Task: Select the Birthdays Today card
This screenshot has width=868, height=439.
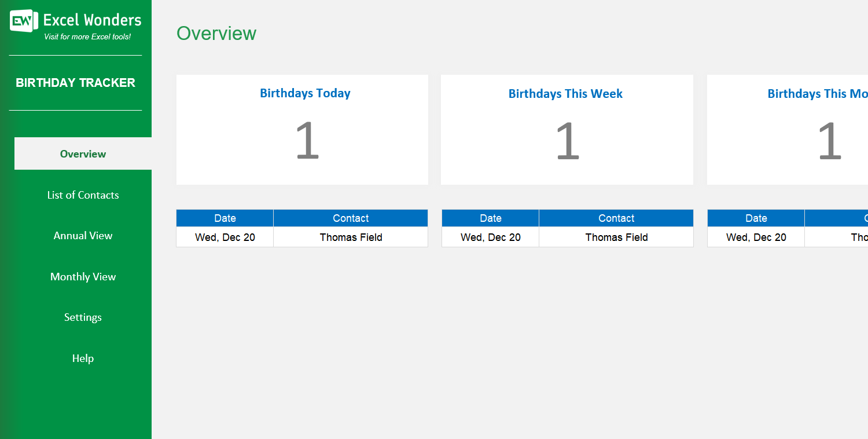Action: [302, 130]
